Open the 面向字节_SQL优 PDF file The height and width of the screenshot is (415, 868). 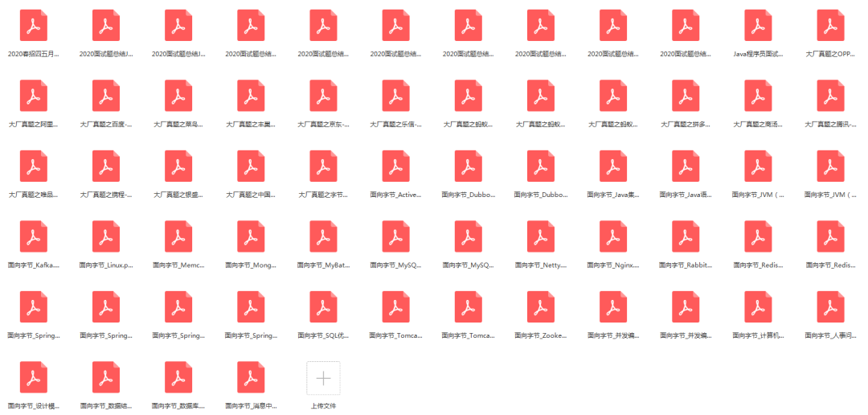pos(324,307)
